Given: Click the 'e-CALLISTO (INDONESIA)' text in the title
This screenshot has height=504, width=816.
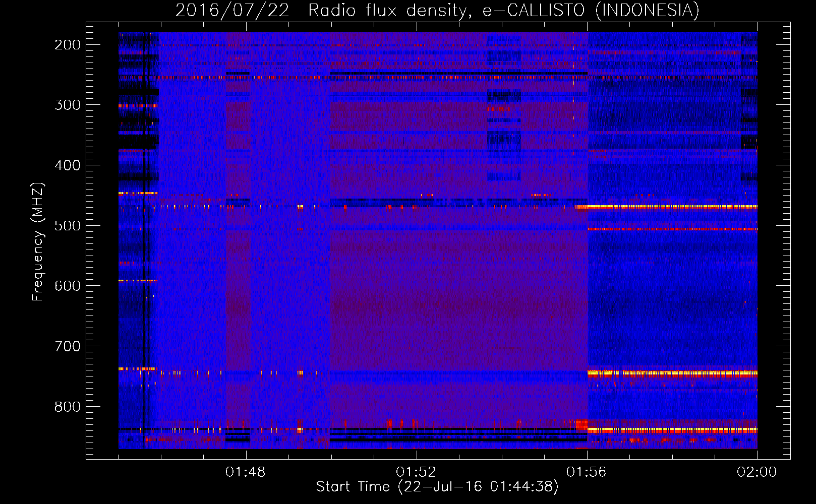Looking at the screenshot, I should click(591, 11).
